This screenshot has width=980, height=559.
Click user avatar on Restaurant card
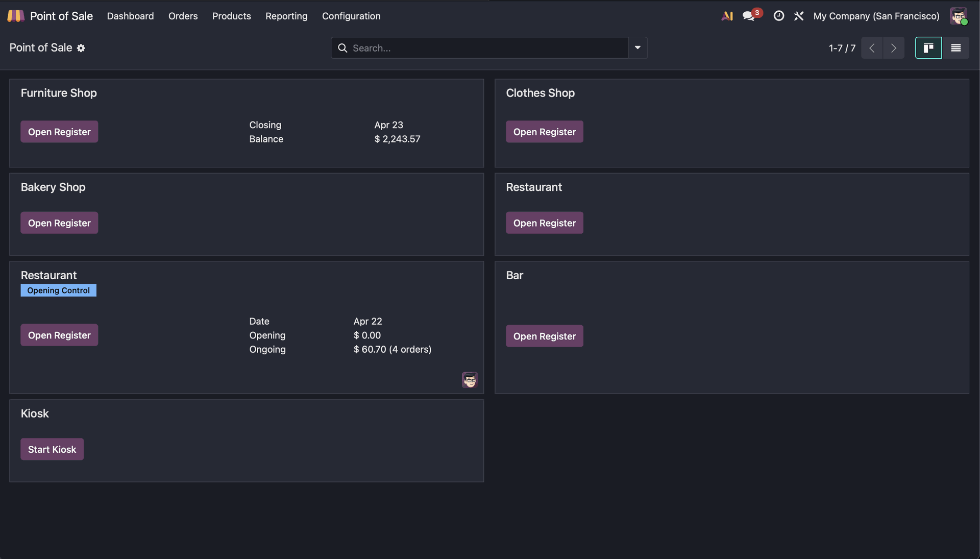[x=470, y=380]
